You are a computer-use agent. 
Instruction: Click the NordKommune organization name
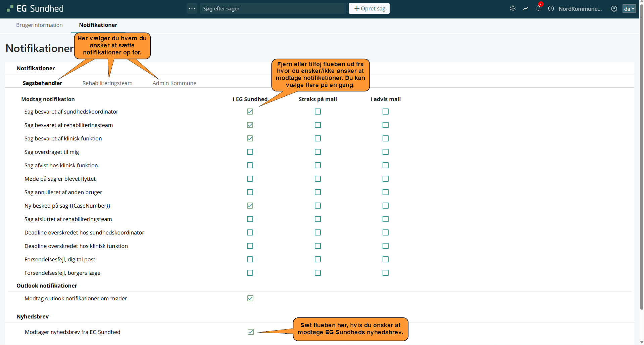click(x=580, y=9)
